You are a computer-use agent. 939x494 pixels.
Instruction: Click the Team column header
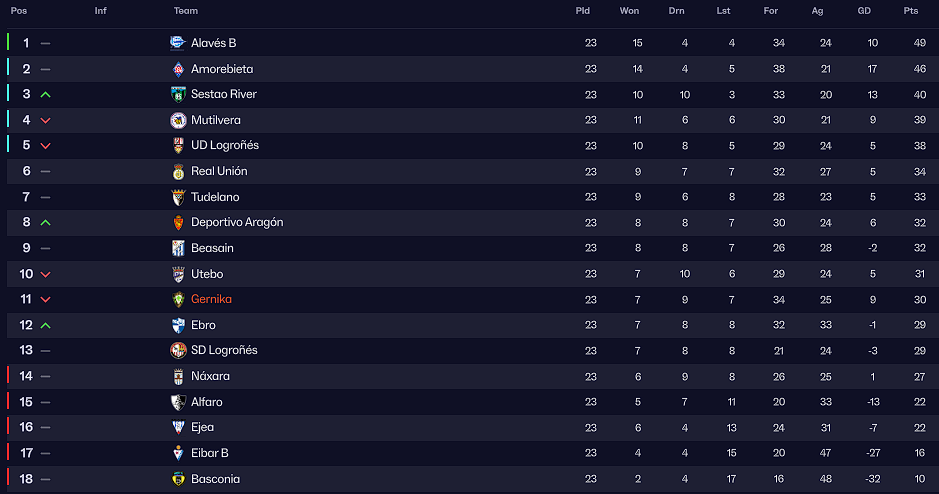tap(186, 11)
